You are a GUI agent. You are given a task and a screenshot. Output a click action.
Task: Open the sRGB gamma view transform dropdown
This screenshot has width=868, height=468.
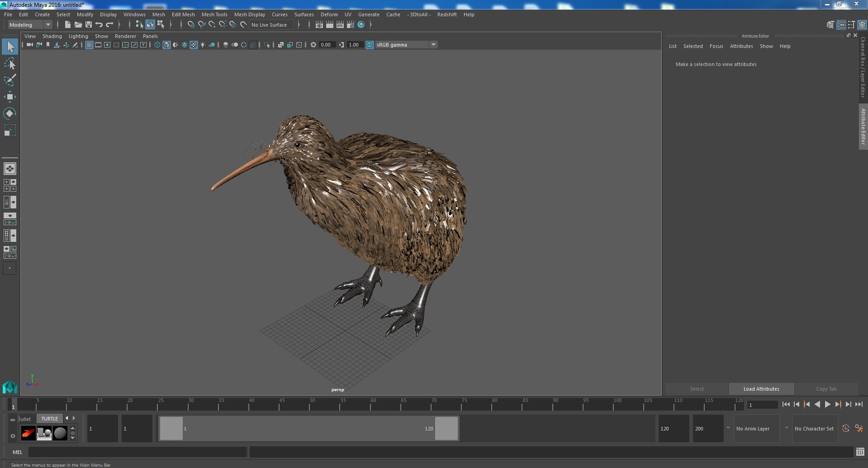pos(406,45)
